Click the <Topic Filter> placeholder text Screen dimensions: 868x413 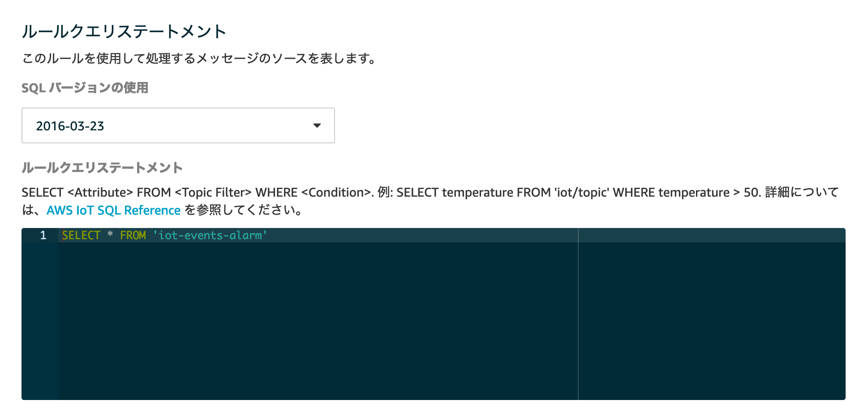click(x=213, y=193)
